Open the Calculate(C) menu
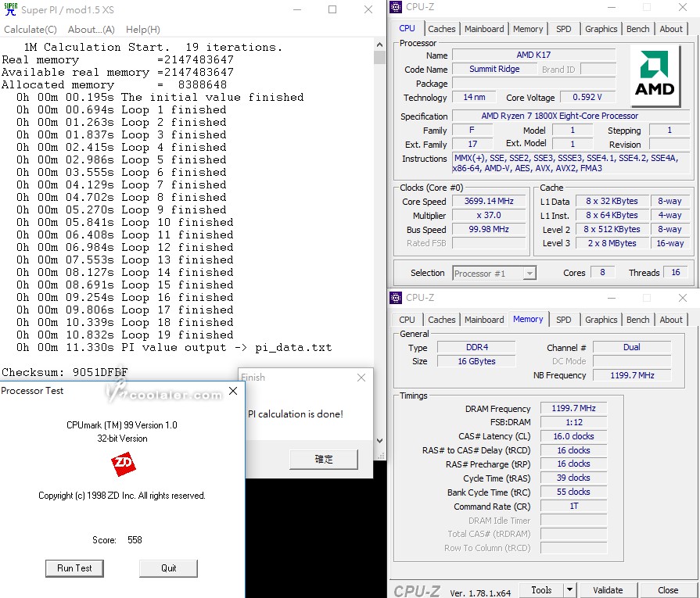This screenshot has height=598, width=700. (31, 30)
